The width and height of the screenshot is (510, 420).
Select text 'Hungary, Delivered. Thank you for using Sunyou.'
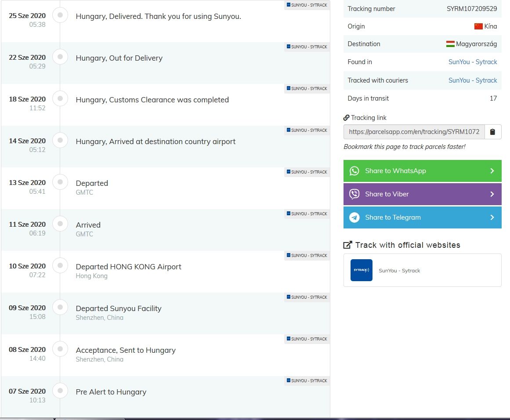pos(159,16)
